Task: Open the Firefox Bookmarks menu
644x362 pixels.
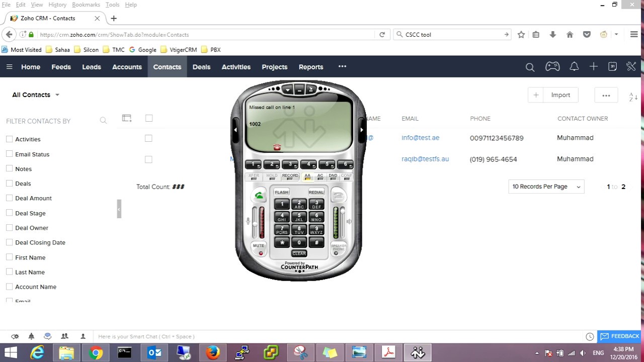Action: pyautogui.click(x=86, y=5)
